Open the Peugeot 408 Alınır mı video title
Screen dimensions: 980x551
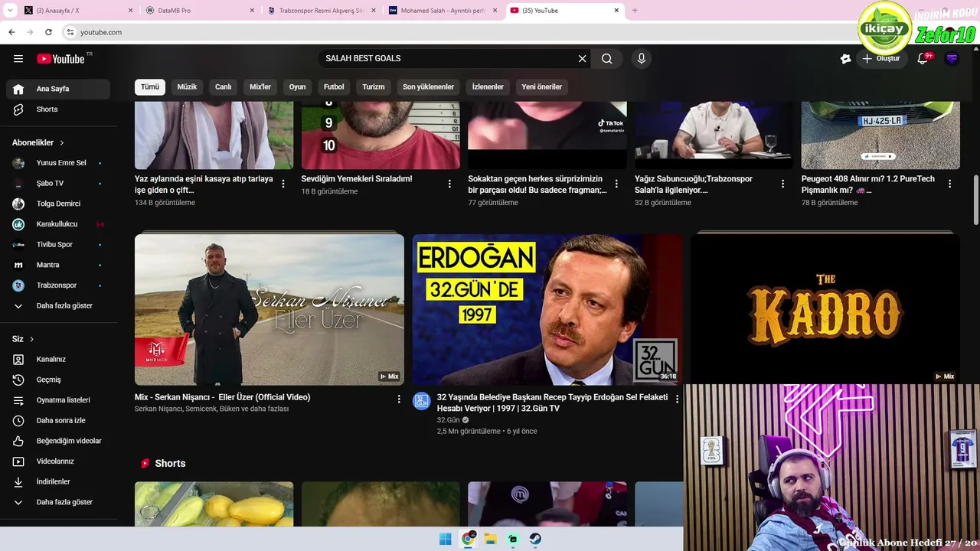(x=868, y=184)
